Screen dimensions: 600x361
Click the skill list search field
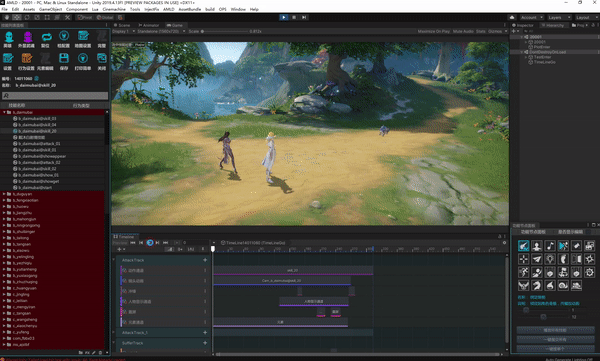[x=55, y=95]
